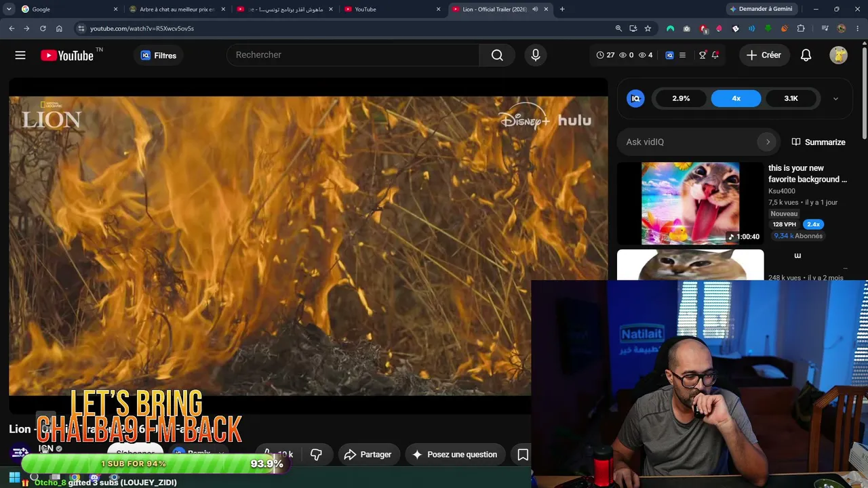This screenshot has width=868, height=488.
Task: Click the vidIQ logo beside the score pills
Action: [635, 98]
